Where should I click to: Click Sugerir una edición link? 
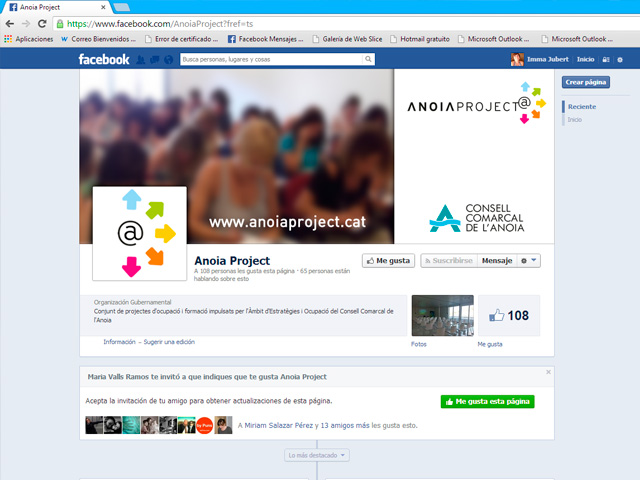[169, 342]
